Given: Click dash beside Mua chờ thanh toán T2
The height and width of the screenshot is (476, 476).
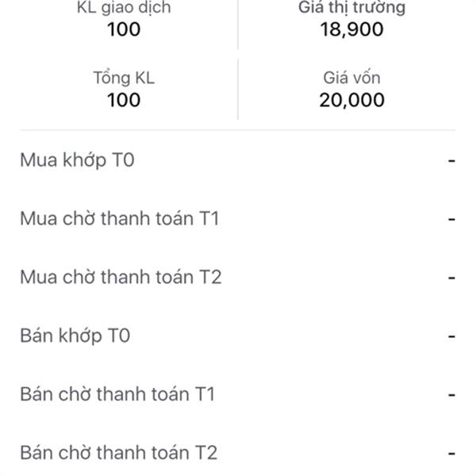Looking at the screenshot, I should [451, 278].
